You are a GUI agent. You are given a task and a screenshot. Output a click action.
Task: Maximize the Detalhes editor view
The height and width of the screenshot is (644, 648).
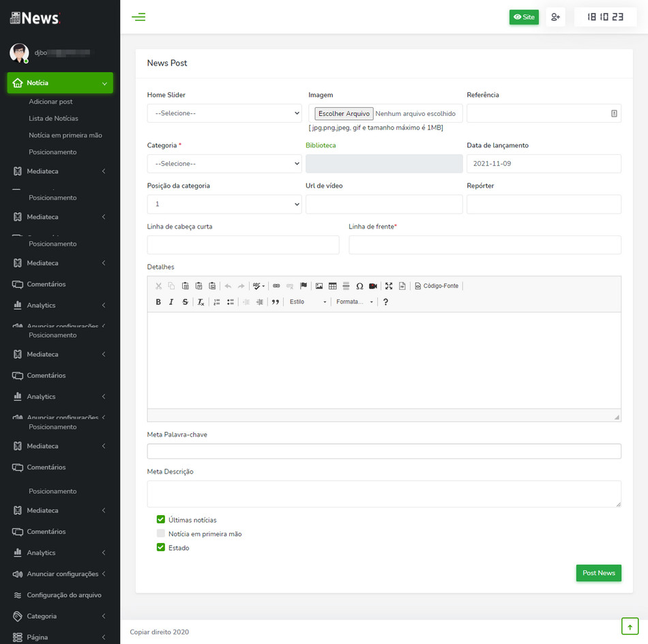coord(388,286)
